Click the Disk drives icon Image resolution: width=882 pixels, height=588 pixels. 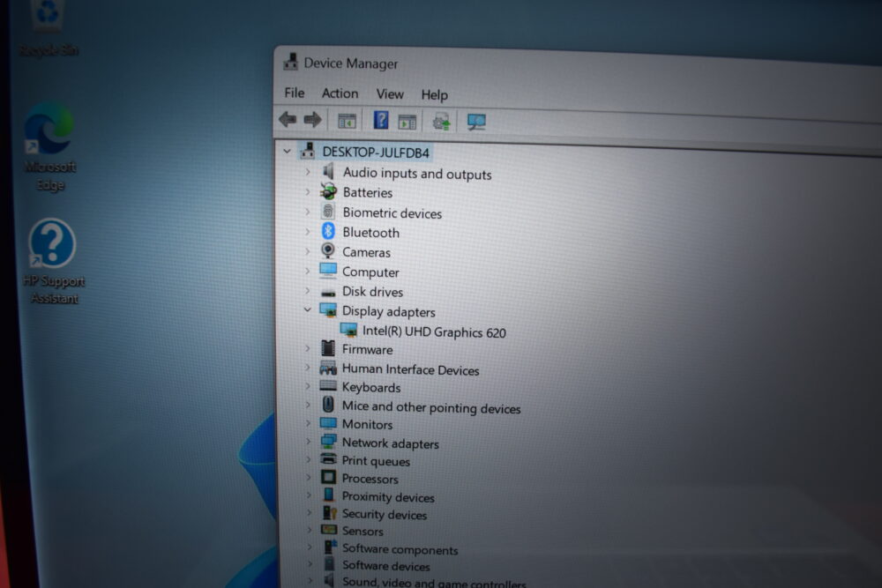pos(328,293)
